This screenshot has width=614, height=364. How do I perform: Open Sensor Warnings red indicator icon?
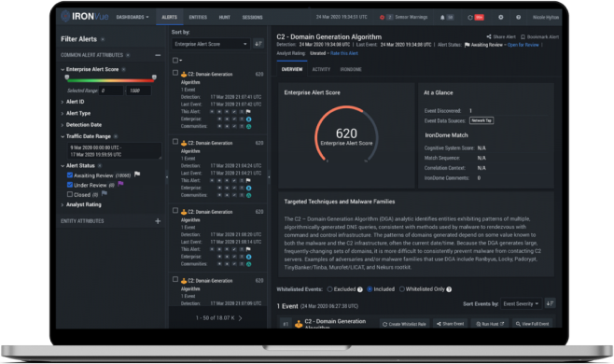pos(382,17)
